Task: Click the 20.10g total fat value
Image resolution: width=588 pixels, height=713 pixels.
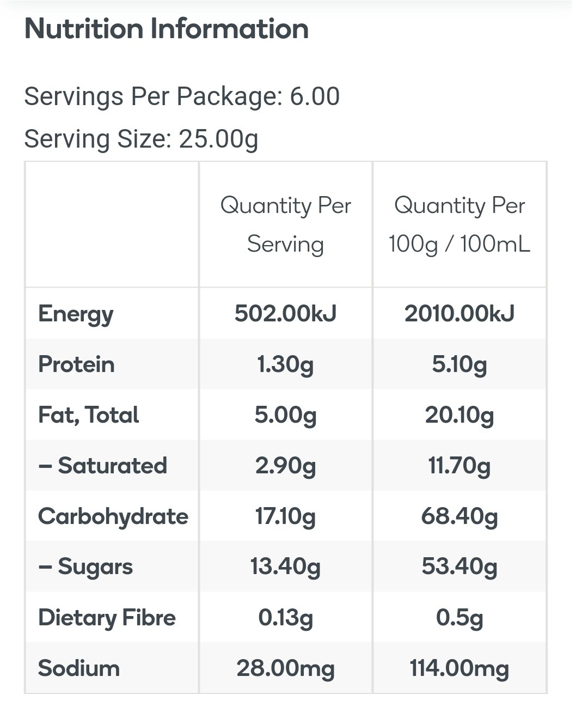Action: point(459,415)
